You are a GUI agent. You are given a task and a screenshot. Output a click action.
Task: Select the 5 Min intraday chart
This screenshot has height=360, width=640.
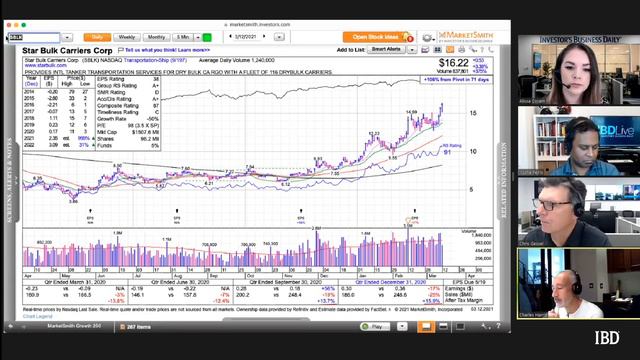pyautogui.click(x=183, y=37)
